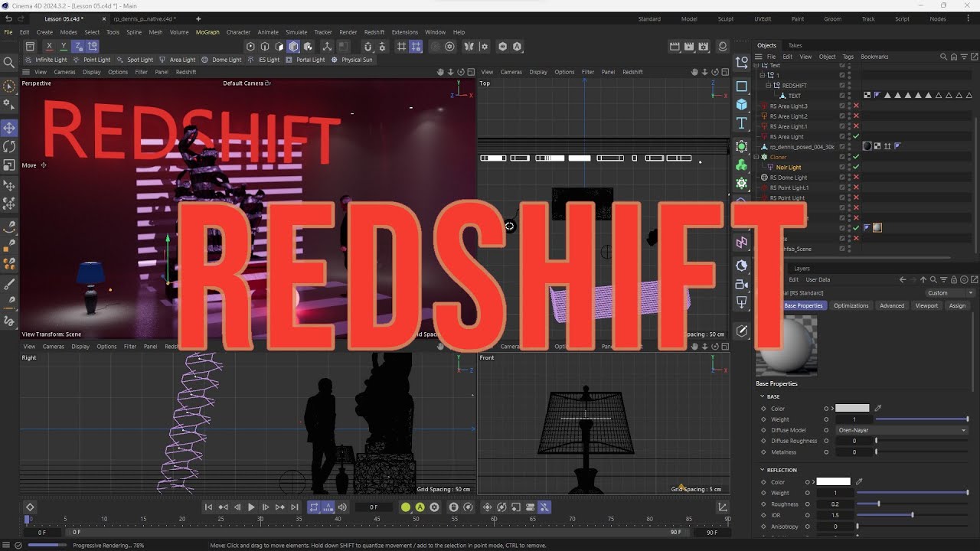Image resolution: width=980 pixels, height=551 pixels.
Task: Enable RS Area Light.3 red X
Action: (x=856, y=106)
